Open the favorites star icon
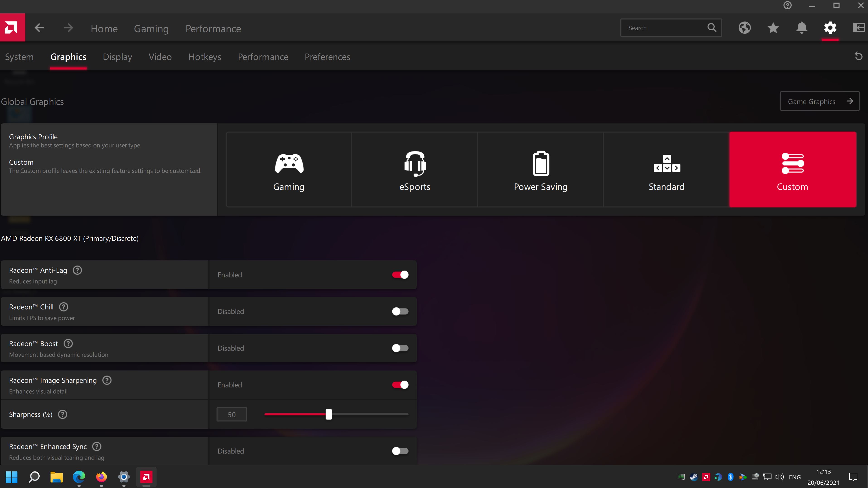Screen dimensions: 868x488 pyautogui.click(x=773, y=28)
